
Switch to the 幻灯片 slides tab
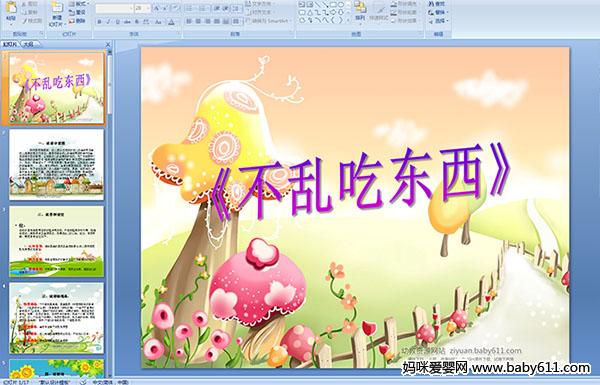(x=10, y=44)
